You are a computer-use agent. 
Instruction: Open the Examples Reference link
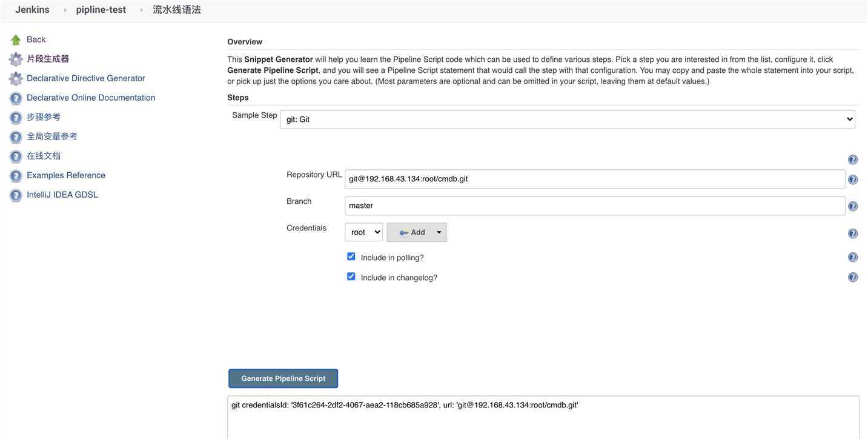coord(66,175)
